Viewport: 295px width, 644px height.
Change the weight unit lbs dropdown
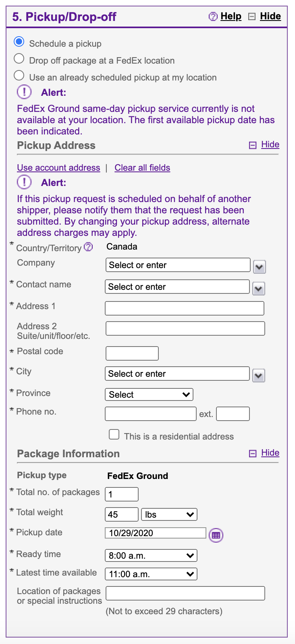[169, 514]
